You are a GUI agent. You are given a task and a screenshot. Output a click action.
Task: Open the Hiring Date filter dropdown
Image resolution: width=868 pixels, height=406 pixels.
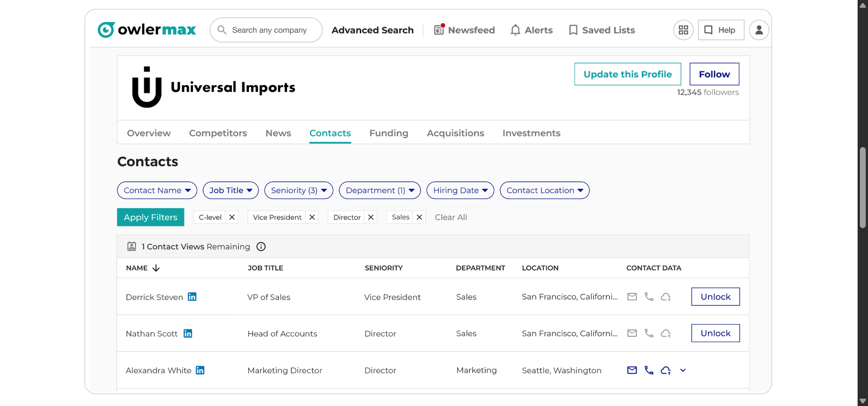(460, 191)
